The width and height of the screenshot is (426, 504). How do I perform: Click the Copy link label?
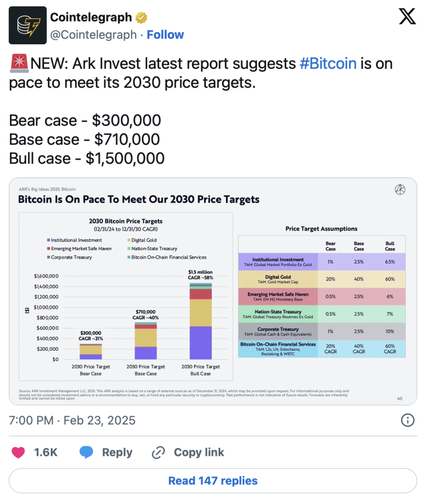199,452
